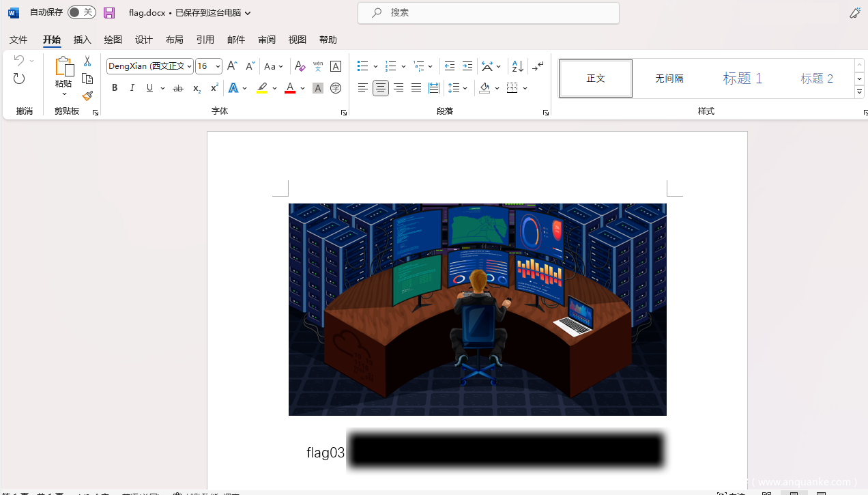868x495 pixels.
Task: Click the paragraph shading bucket
Action: tap(484, 88)
